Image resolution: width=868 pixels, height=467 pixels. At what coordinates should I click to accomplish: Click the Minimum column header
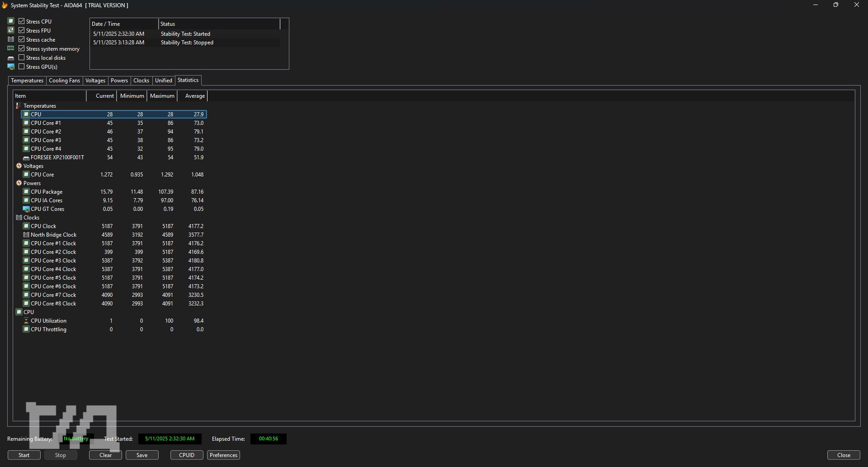click(x=132, y=96)
